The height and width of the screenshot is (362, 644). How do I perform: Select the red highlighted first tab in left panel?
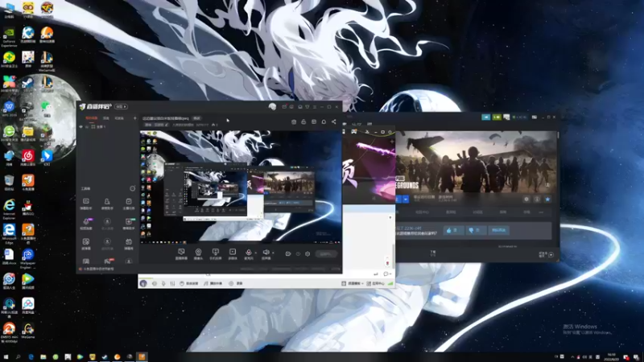pyautogui.click(x=91, y=118)
